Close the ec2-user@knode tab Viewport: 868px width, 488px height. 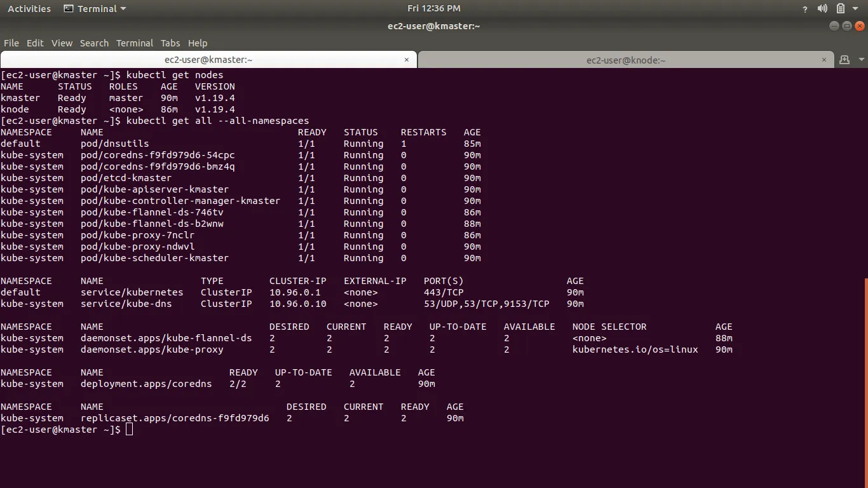click(x=825, y=60)
